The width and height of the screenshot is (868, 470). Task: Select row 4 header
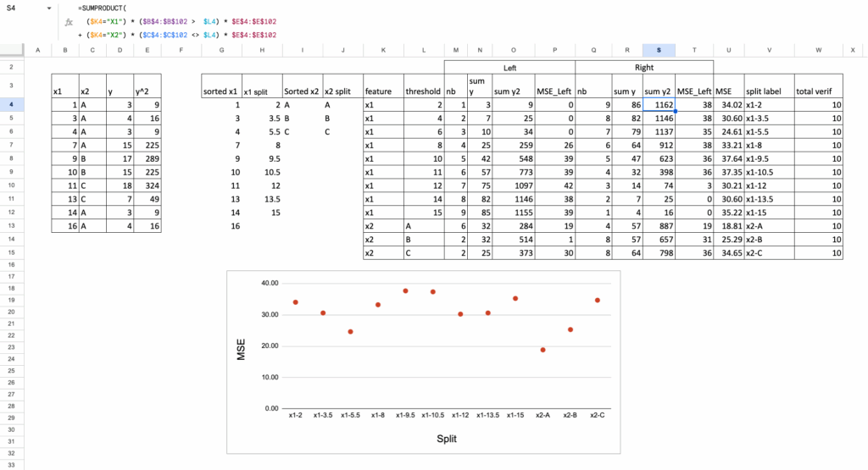click(14, 105)
